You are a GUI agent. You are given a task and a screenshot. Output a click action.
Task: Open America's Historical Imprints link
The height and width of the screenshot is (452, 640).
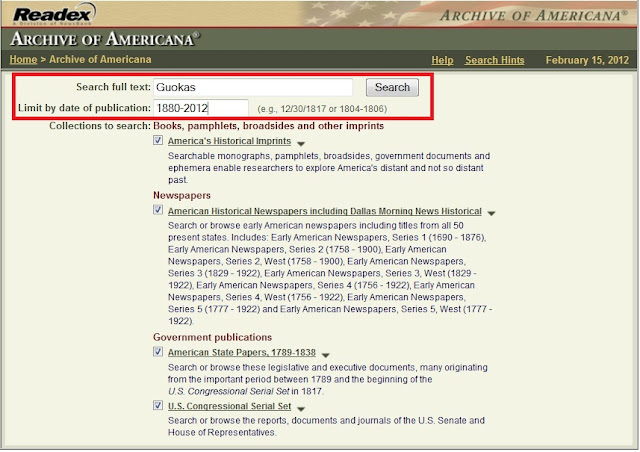pos(229,141)
